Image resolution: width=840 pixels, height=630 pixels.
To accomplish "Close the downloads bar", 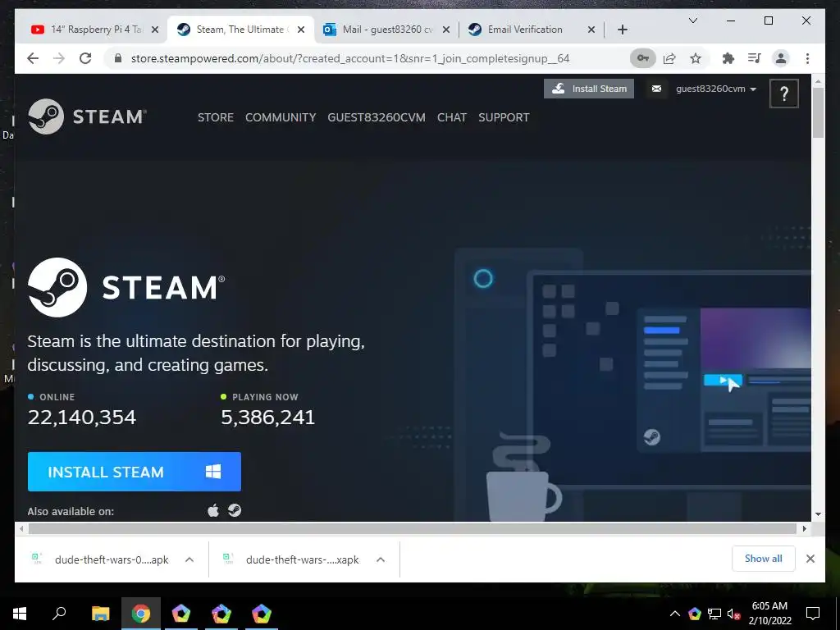I will 810,559.
